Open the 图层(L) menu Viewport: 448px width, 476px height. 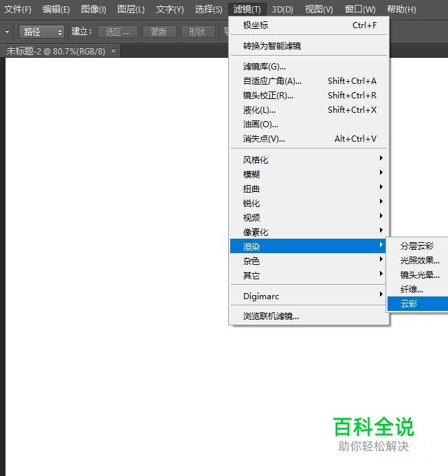(131, 10)
